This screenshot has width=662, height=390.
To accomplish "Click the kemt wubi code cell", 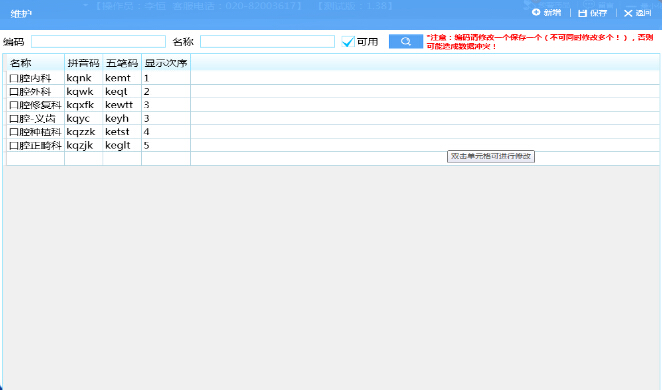I will click(122, 78).
